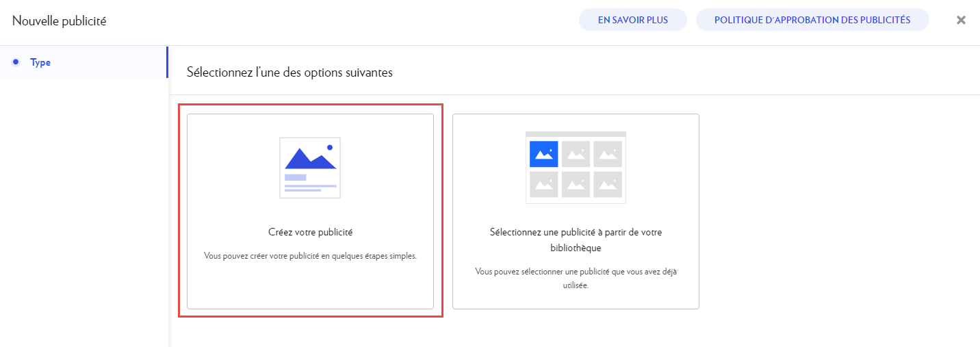
Task: Click the "Sélectionnez l'une des options suivantes" heading
Action: point(289,72)
